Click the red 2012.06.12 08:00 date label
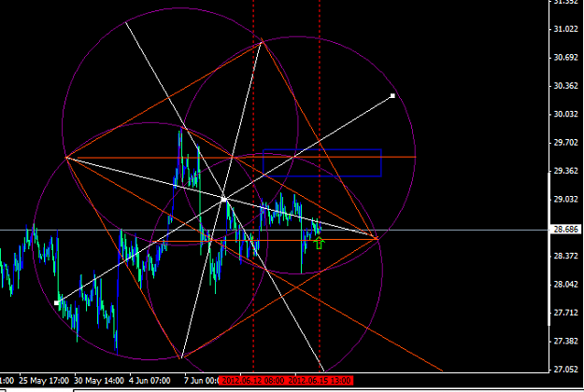This screenshot has width=584, height=392. [253, 381]
